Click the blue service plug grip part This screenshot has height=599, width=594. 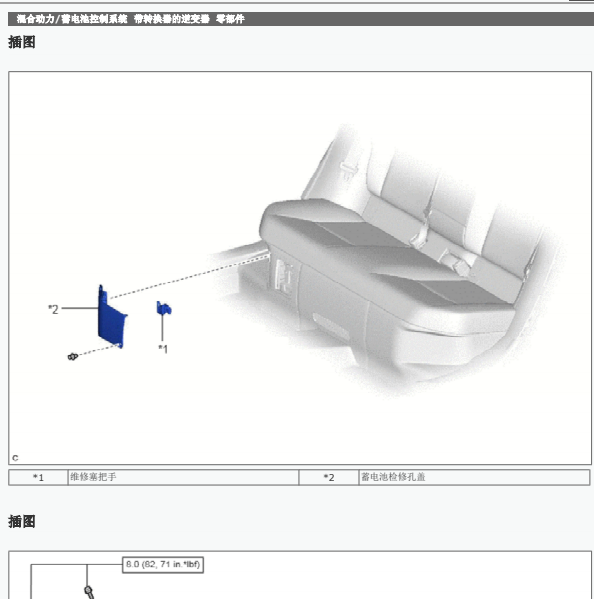(163, 308)
